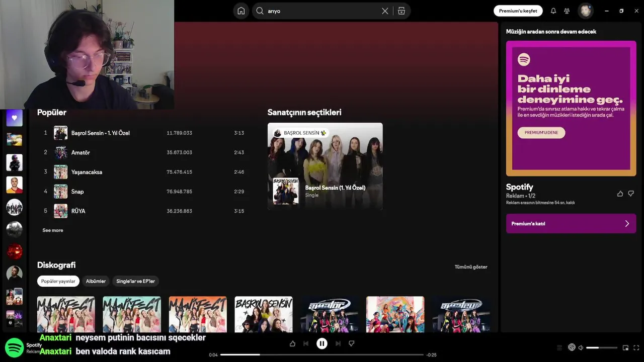Screen dimensions: 644x362
Task: Open artist pick 'Başrol Sensin (1. Yıl Özel)' card
Action: (325, 166)
